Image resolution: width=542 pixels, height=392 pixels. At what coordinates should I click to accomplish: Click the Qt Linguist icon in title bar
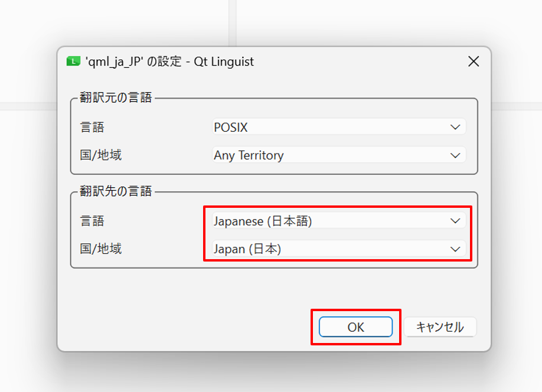(x=73, y=61)
